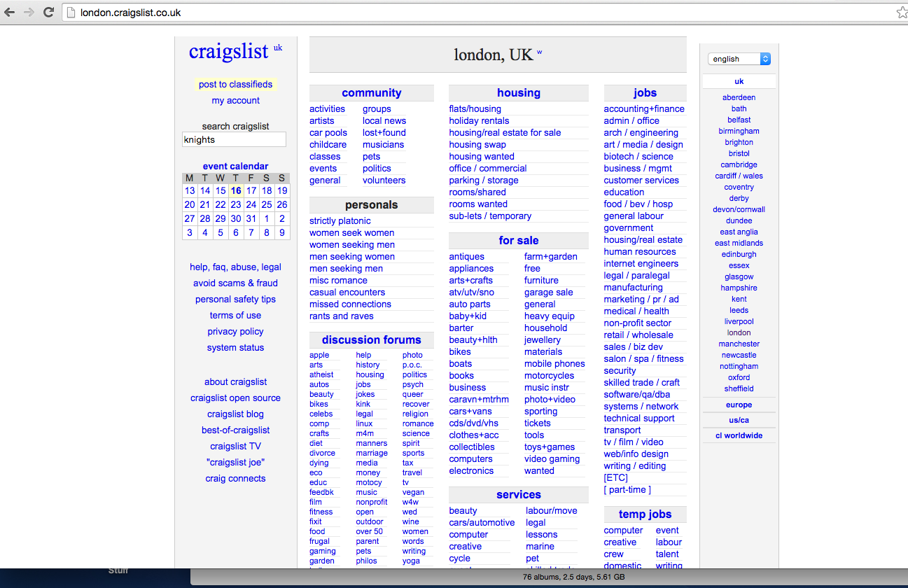The width and height of the screenshot is (908, 588).
Task: Open linux discussion forum
Action: point(364,423)
